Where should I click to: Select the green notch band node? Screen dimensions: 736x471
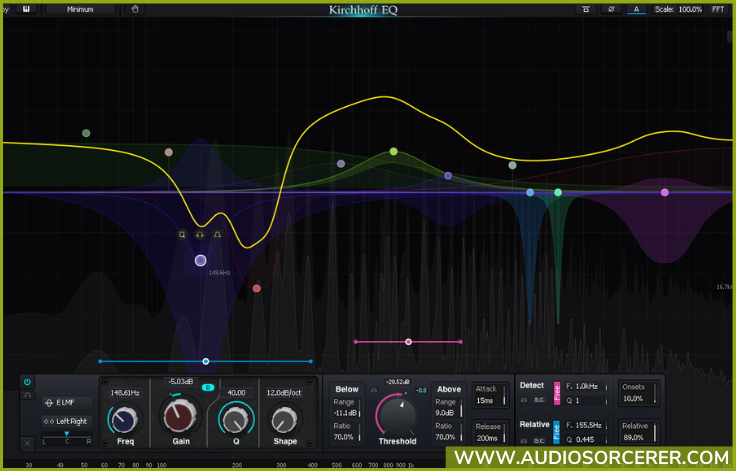558,193
